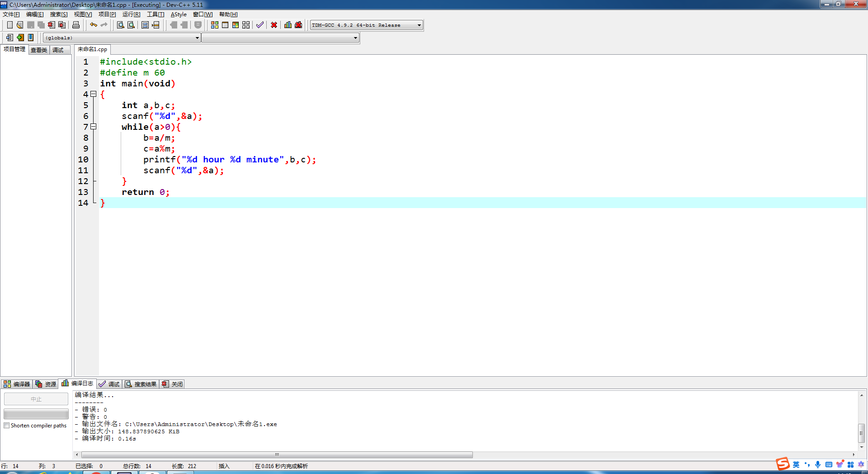Select the 项目管理 tab
Screen dimensions: 868x474
[14, 49]
